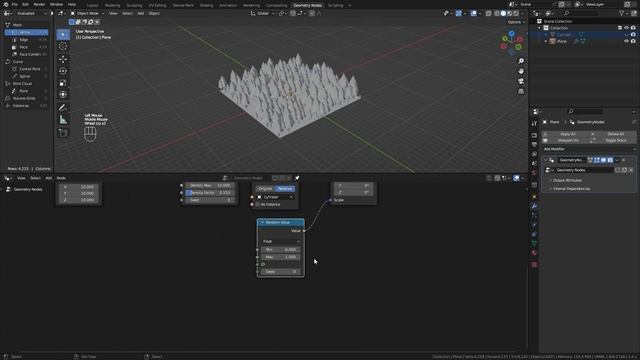Toggle render camera icon for Cylinder in outliner
The width and height of the screenshot is (640, 360).
pyautogui.click(x=633, y=35)
